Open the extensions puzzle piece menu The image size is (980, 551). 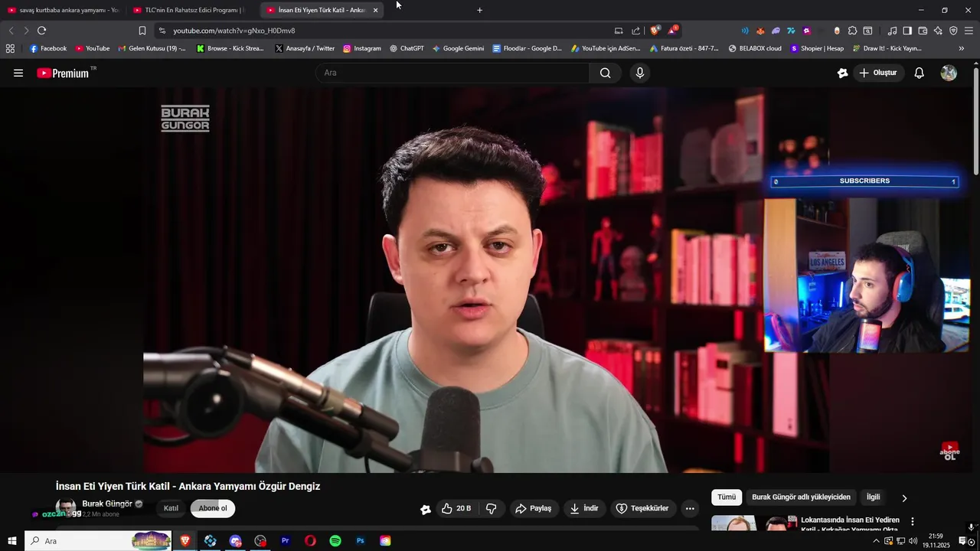852,31
